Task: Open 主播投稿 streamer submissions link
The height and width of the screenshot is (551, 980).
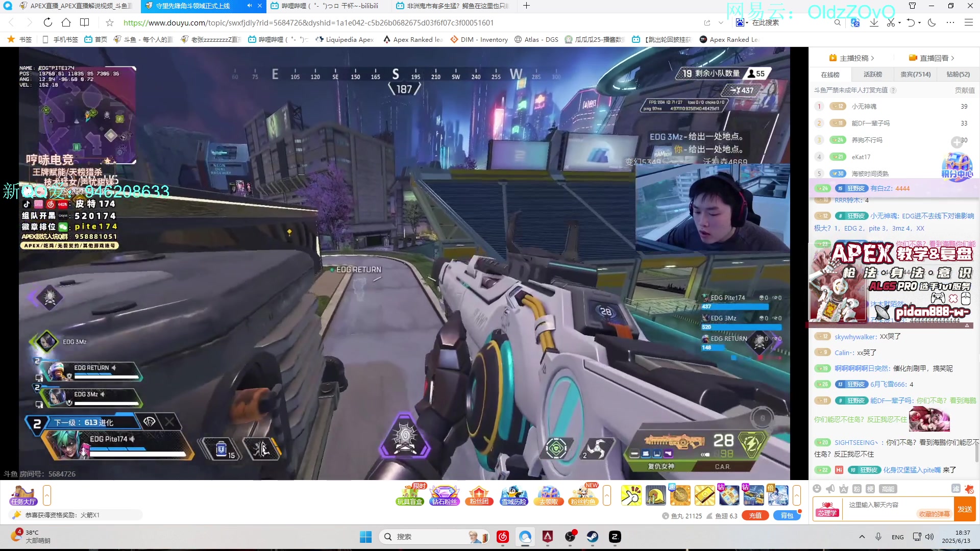Action: point(852,58)
